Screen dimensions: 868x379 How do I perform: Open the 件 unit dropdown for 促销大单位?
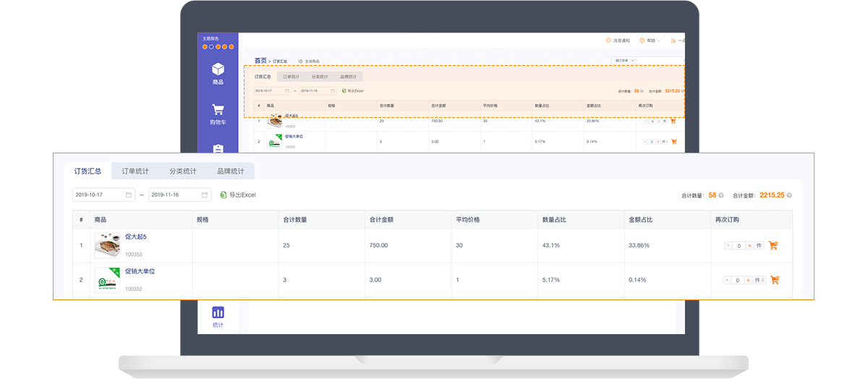(759, 280)
